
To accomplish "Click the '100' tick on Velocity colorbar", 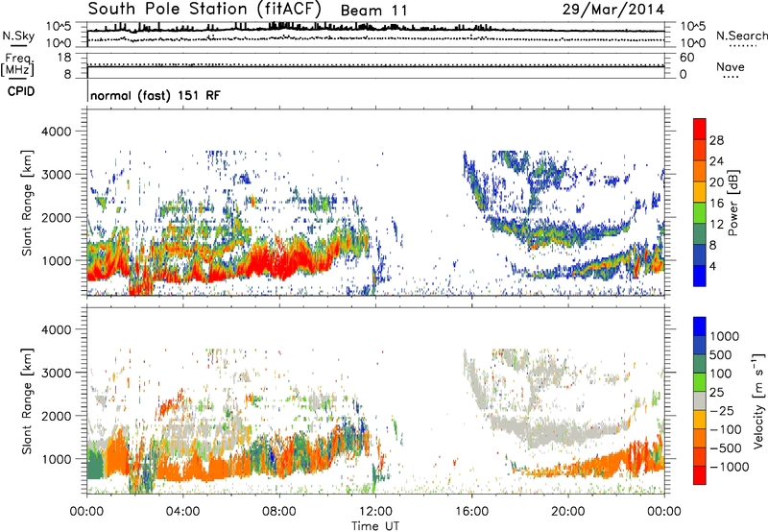I will (x=721, y=374).
